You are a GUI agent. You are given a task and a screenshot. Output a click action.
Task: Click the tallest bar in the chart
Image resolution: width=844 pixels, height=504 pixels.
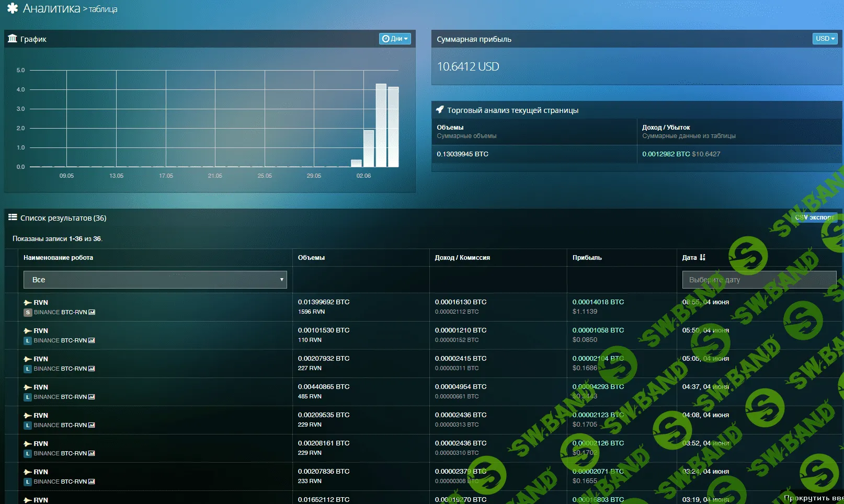coord(381,125)
